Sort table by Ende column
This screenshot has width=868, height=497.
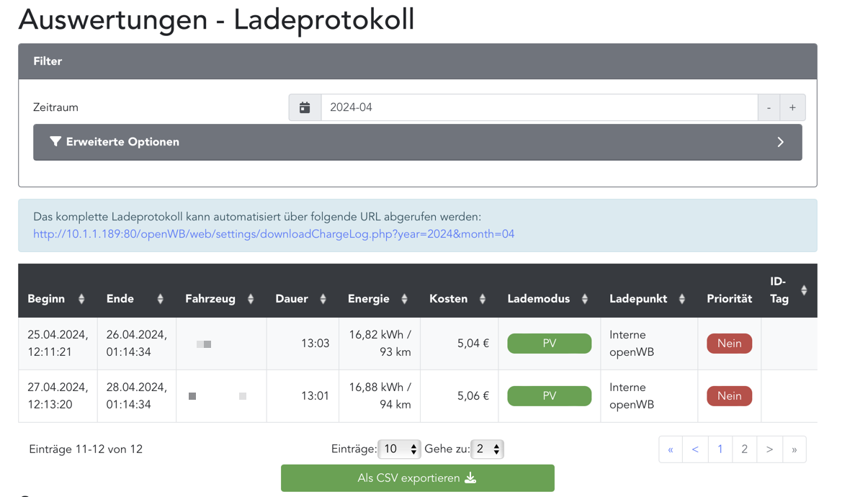[x=136, y=299]
